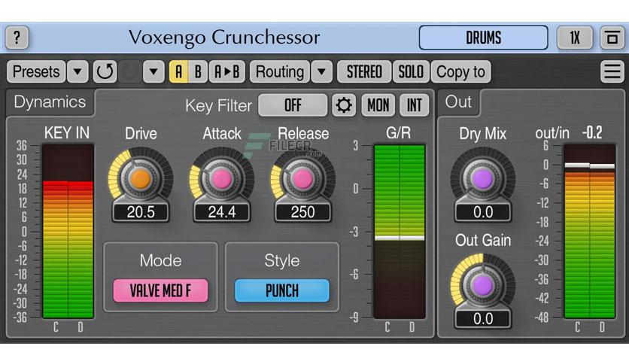
Task: Select the Out tab
Action: tap(458, 102)
